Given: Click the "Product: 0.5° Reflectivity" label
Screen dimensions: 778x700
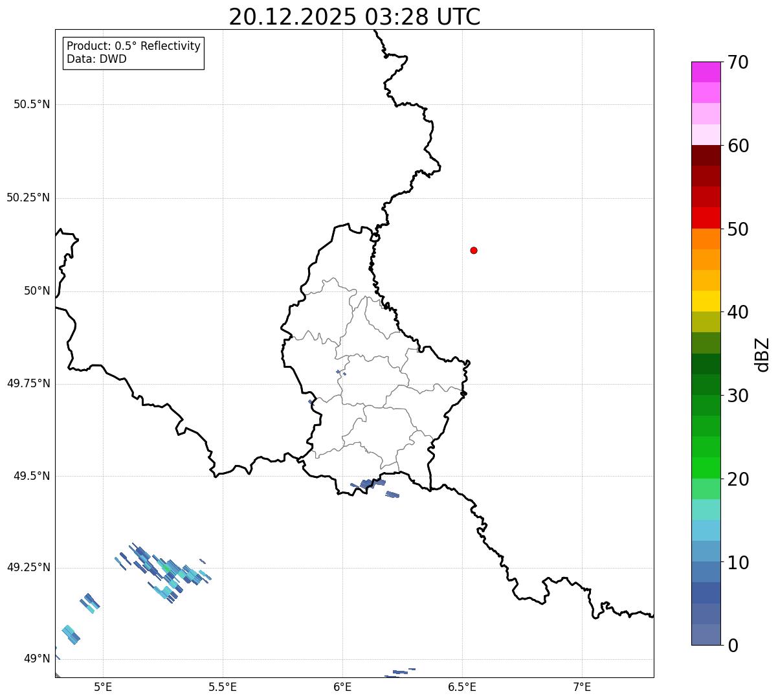Looking at the screenshot, I should [x=133, y=47].
